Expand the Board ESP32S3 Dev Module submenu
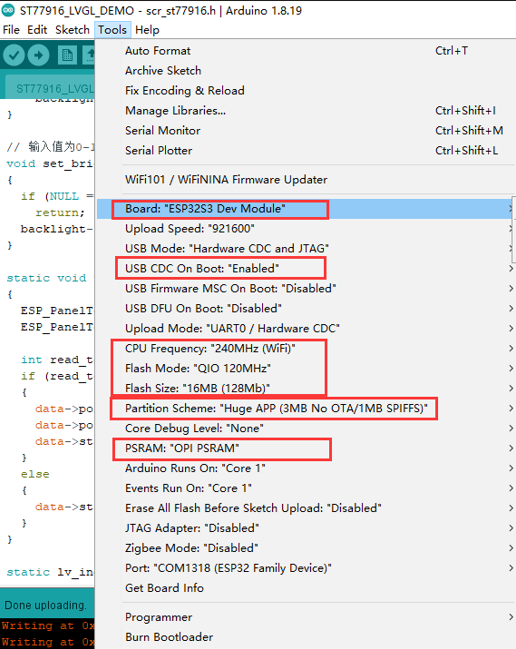 click(x=306, y=209)
